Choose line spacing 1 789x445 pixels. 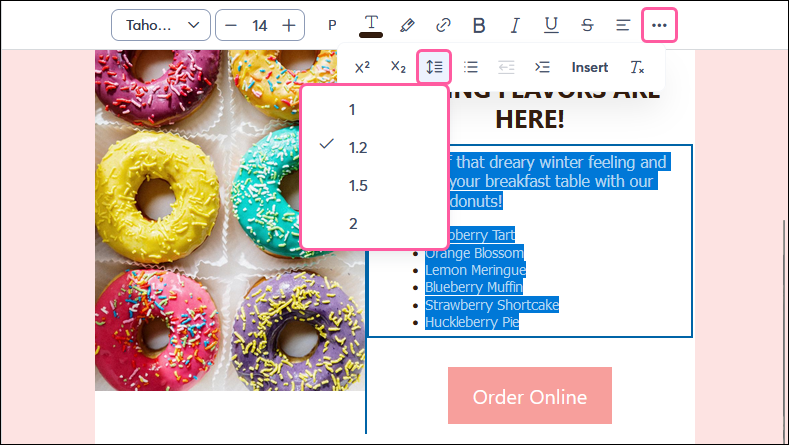[375, 109]
